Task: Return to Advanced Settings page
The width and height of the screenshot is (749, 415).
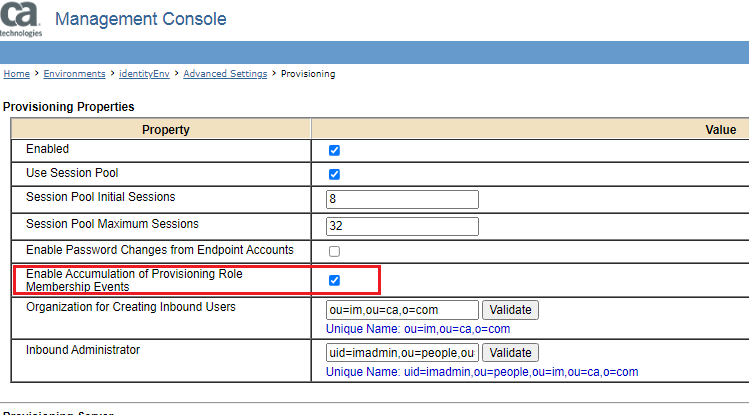Action: (225, 74)
